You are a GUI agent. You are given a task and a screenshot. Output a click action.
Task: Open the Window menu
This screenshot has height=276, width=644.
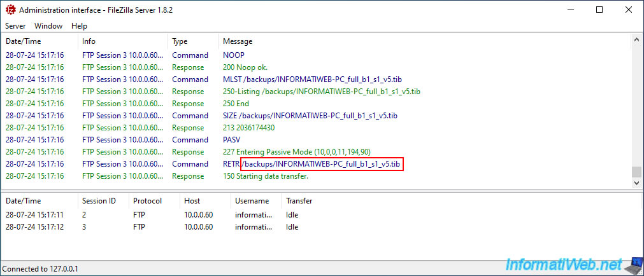(x=48, y=26)
